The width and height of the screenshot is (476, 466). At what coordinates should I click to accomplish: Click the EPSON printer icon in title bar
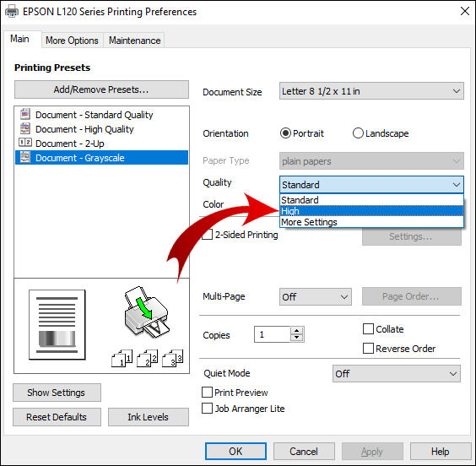tap(12, 12)
